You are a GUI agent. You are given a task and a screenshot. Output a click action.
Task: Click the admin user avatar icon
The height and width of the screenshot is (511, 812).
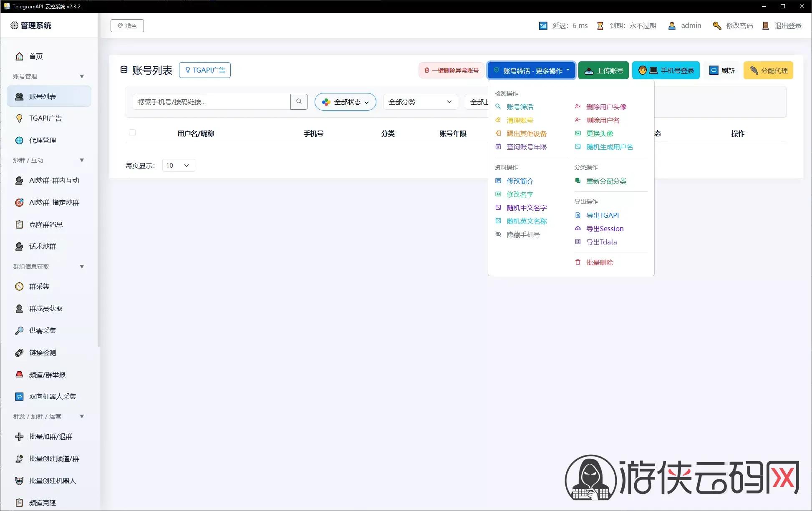(x=672, y=25)
